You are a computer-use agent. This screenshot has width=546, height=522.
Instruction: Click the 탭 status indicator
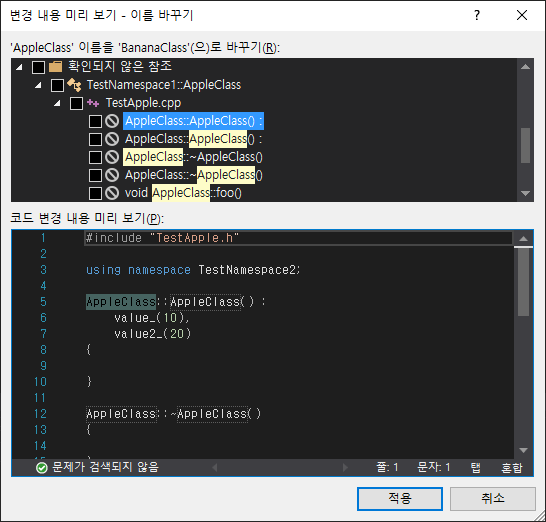pyautogui.click(x=476, y=468)
